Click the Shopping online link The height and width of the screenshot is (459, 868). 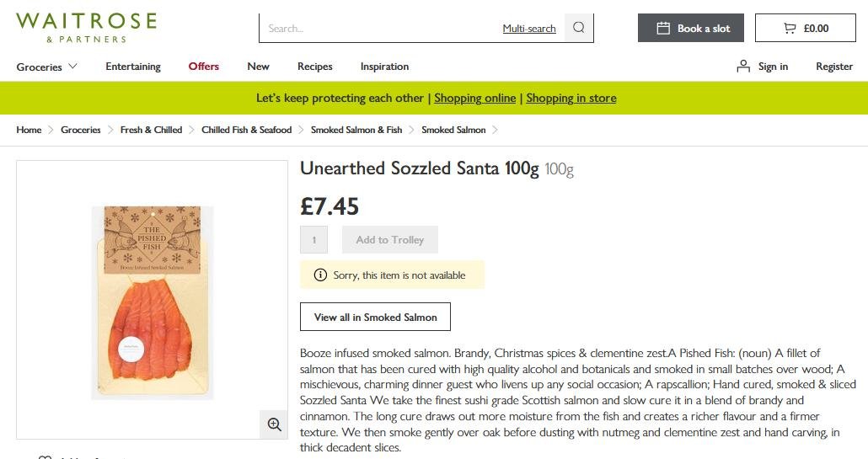click(x=474, y=98)
